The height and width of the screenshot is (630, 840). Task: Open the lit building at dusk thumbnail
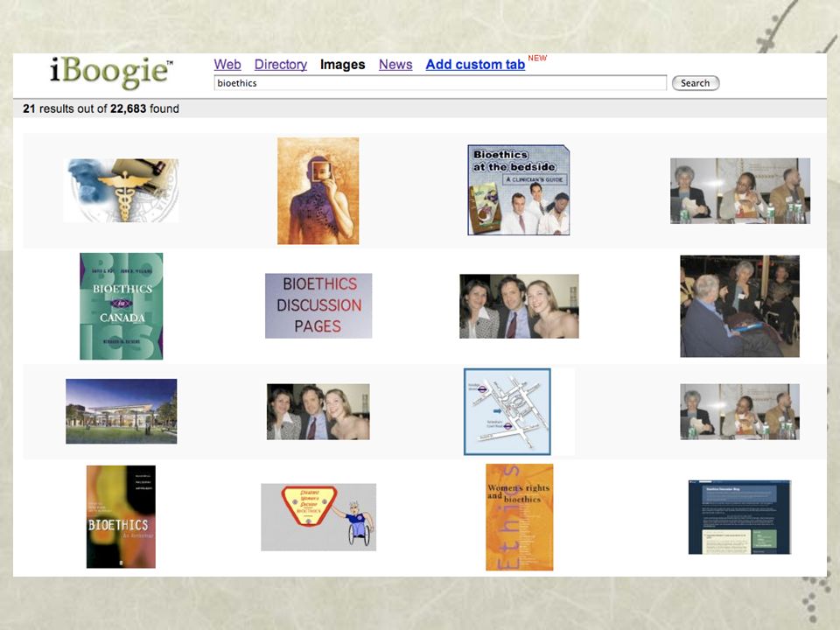click(x=121, y=411)
